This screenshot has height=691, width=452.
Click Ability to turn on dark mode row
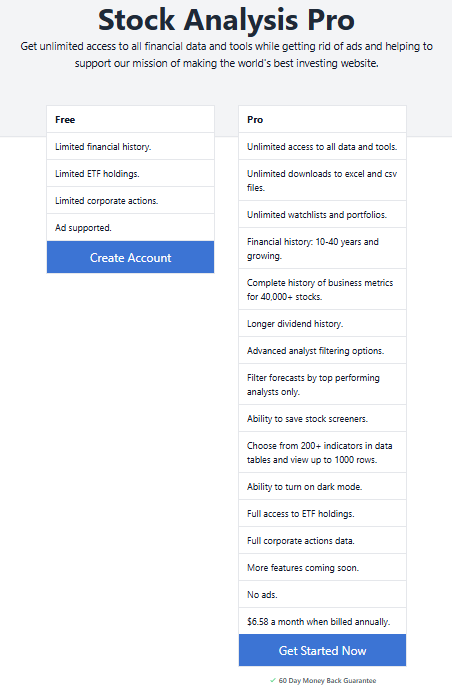point(322,487)
